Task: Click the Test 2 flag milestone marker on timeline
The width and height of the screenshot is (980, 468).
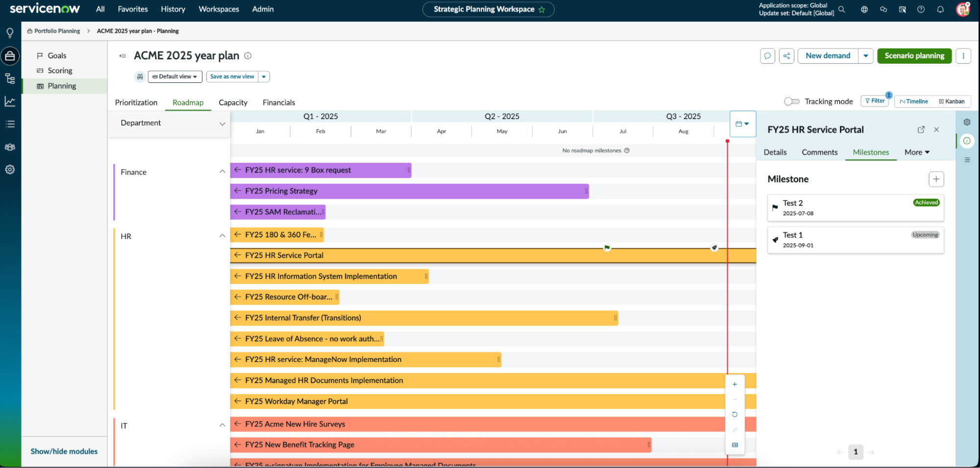Action: click(607, 248)
